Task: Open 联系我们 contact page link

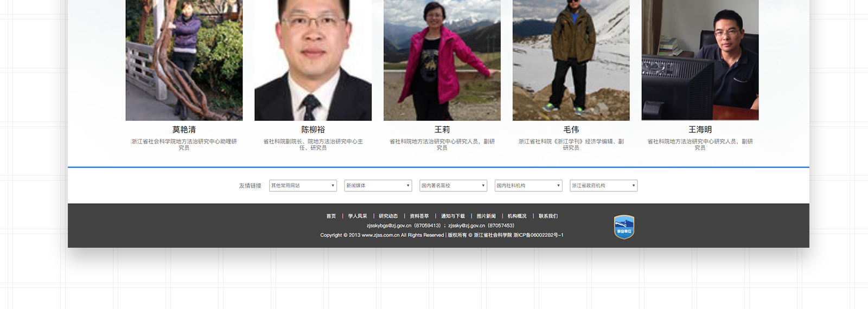Action: [x=548, y=216]
